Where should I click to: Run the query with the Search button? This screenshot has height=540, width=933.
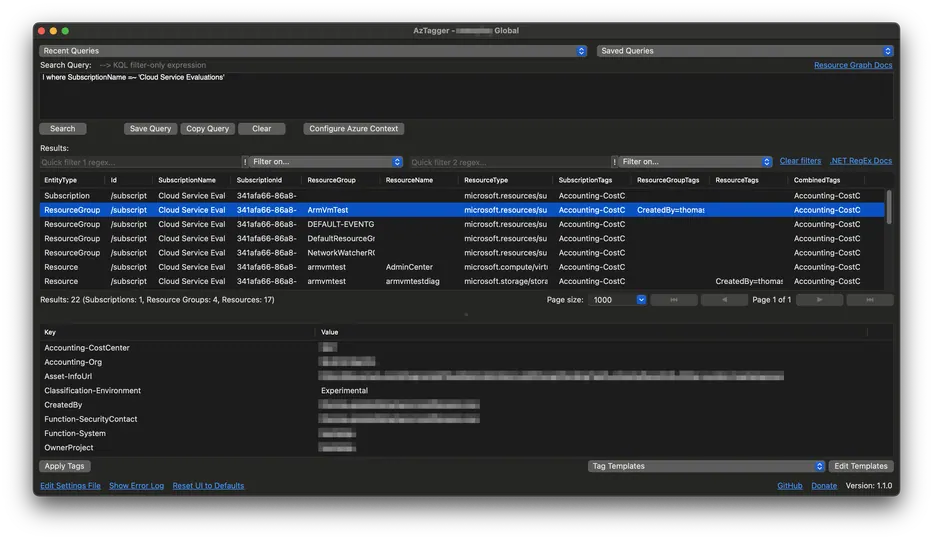click(x=62, y=128)
